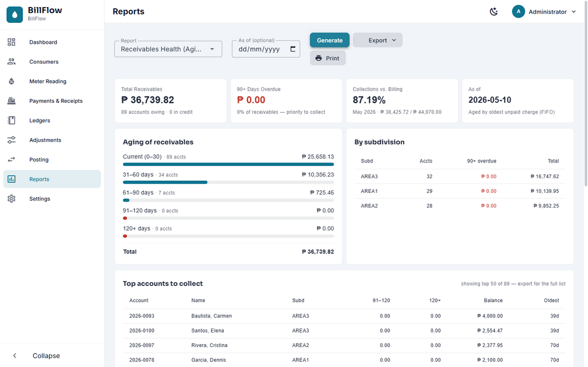Image resolution: width=588 pixels, height=367 pixels.
Task: Click the Print button
Action: point(328,58)
